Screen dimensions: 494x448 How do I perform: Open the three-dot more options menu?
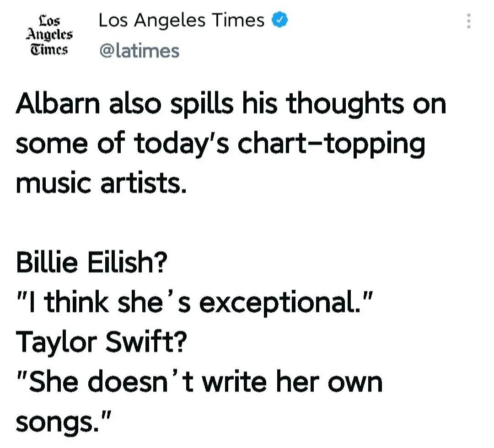tap(468, 21)
